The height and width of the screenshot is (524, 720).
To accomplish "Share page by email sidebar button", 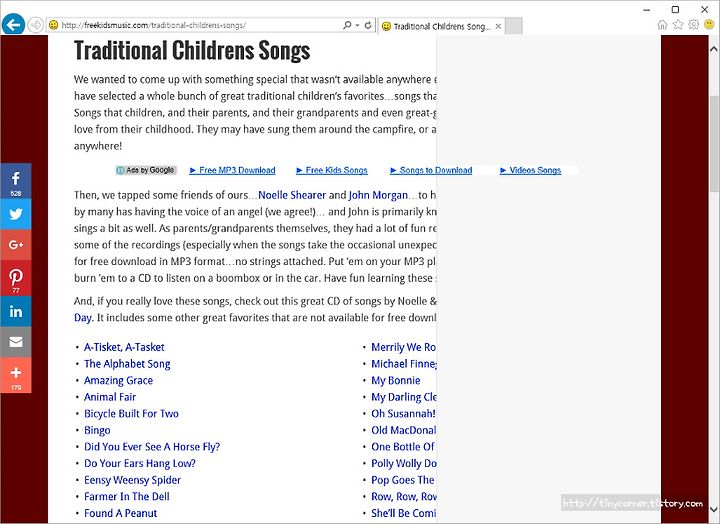I will click(x=16, y=342).
